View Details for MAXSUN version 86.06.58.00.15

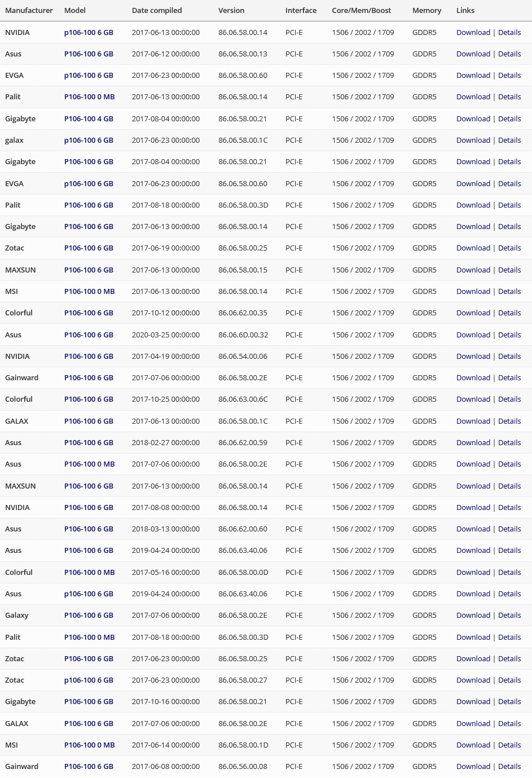pos(509,270)
